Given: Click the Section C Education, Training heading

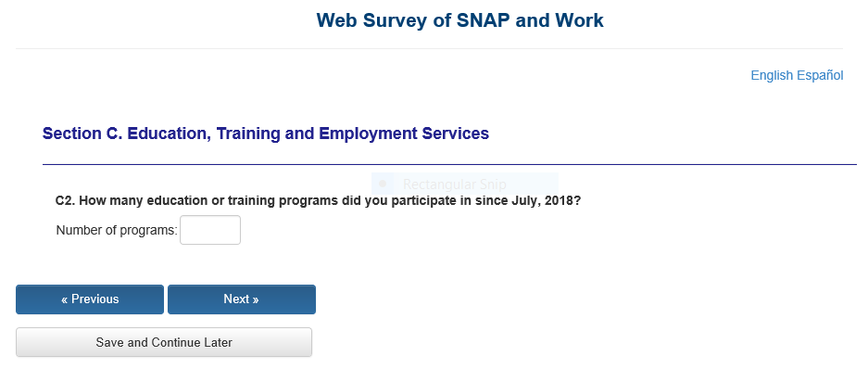Looking at the screenshot, I should point(266,134).
